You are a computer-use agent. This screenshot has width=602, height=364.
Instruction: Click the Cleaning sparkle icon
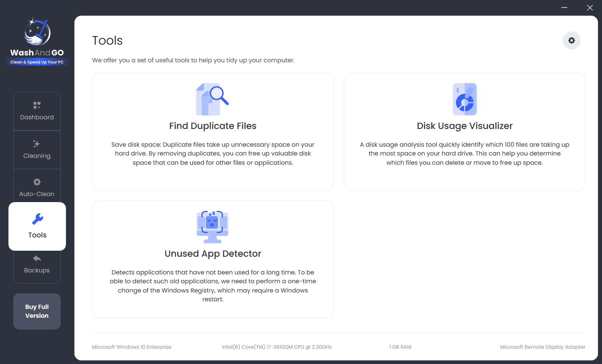pyautogui.click(x=37, y=144)
